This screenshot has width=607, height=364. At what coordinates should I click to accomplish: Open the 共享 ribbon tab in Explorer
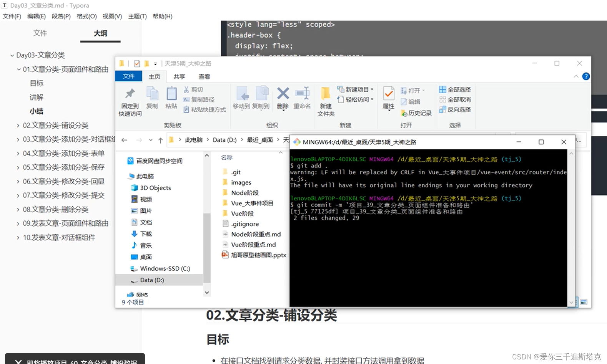point(179,76)
